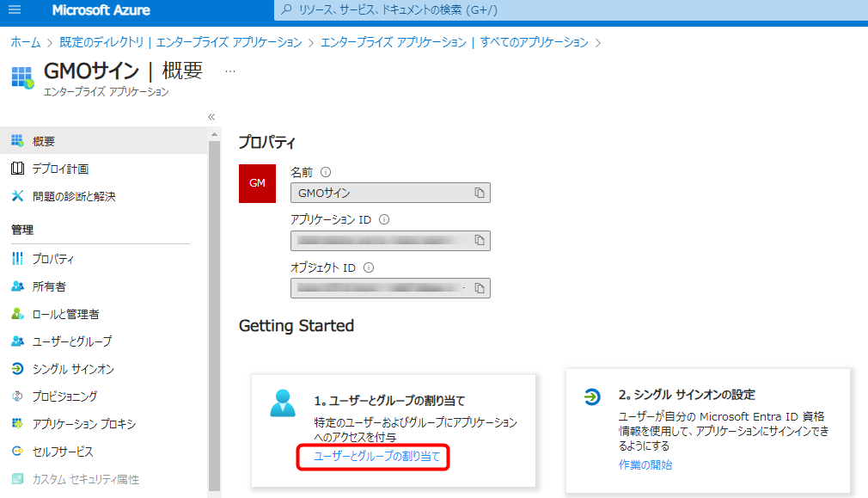This screenshot has height=498, width=868.
Task: Open the Azure portal hamburger menu
Action: (x=15, y=9)
